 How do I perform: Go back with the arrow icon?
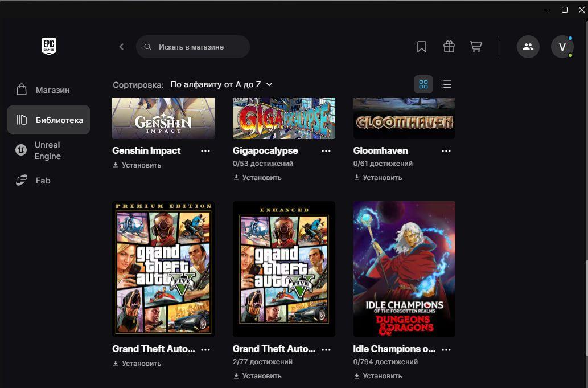(x=121, y=47)
